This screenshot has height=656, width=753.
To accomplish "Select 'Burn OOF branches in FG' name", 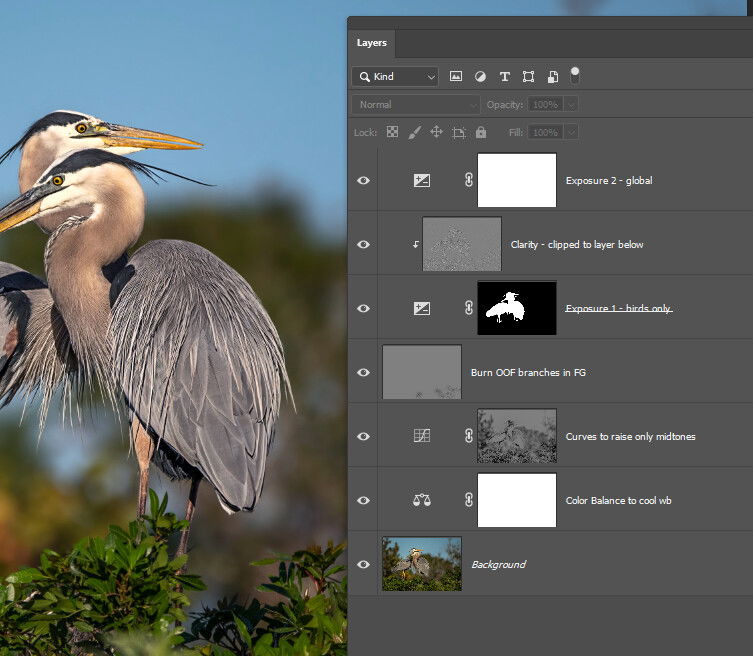I will point(528,372).
